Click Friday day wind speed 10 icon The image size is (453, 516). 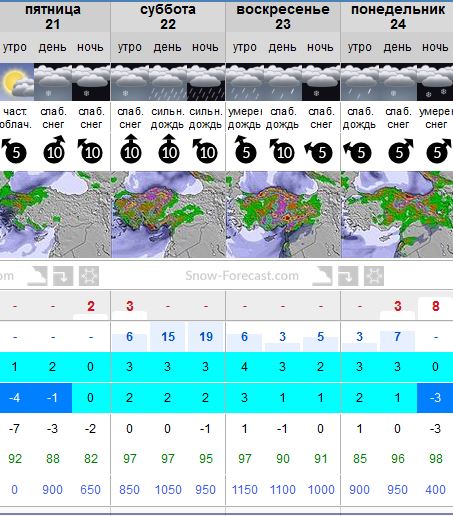coord(54,149)
